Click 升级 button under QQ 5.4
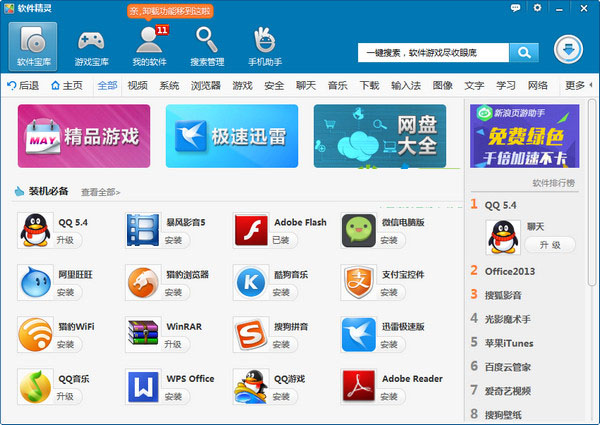Viewport: 600px width, 425px height. tap(65, 240)
